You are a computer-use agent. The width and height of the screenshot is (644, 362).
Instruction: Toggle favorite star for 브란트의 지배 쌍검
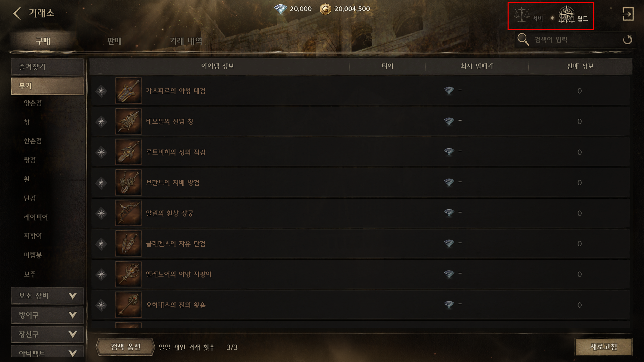[x=101, y=183]
